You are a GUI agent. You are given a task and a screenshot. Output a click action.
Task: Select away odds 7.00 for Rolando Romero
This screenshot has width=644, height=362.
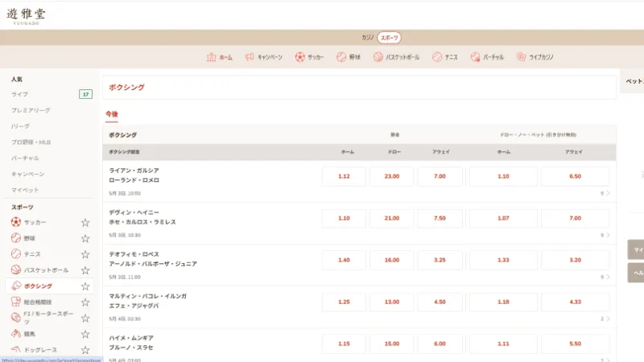click(440, 176)
